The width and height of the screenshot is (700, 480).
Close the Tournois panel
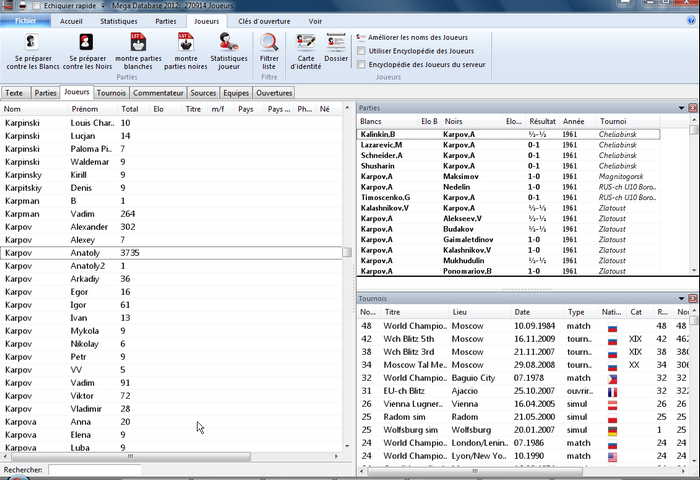(x=692, y=298)
